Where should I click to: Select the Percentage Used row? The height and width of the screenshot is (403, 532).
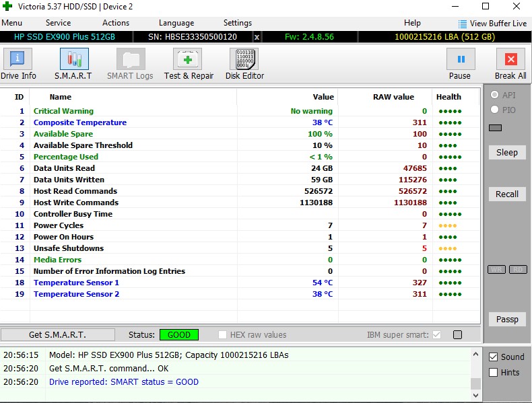pos(240,157)
